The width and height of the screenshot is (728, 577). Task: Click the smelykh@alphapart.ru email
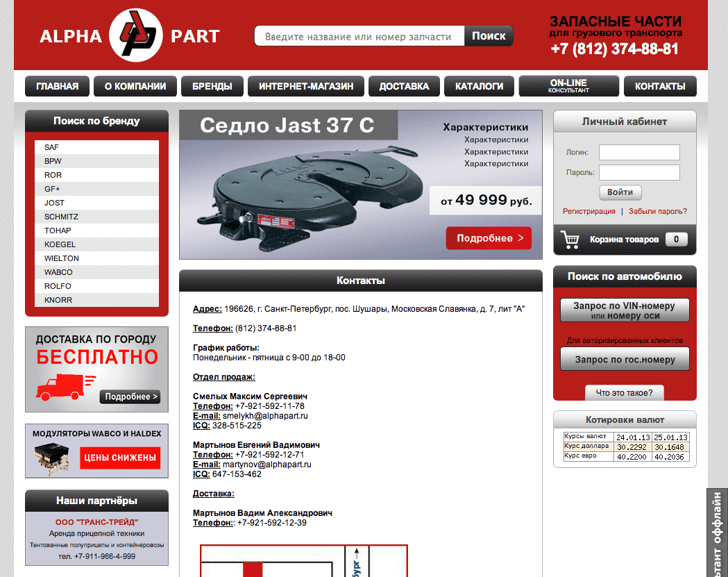(265, 416)
